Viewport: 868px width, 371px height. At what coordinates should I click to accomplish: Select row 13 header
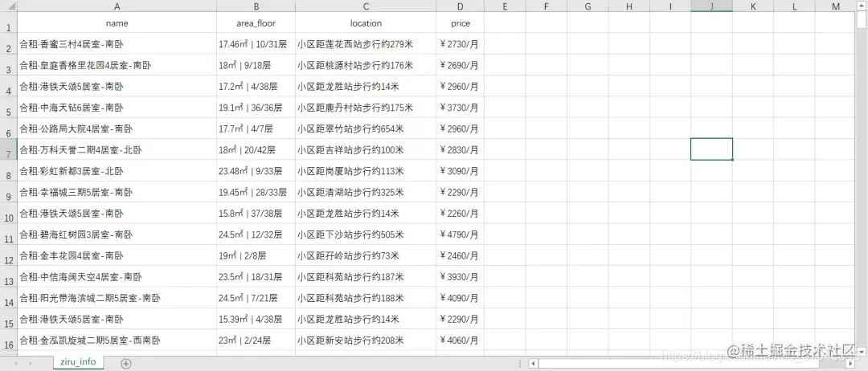[9, 277]
